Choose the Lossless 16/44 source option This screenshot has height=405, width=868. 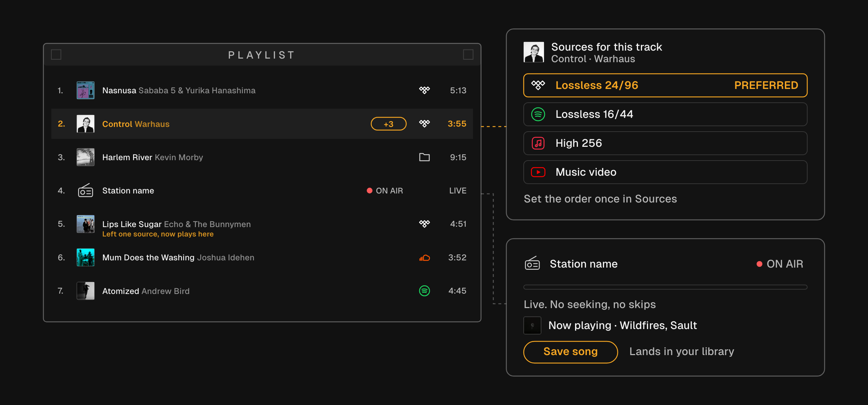point(665,114)
